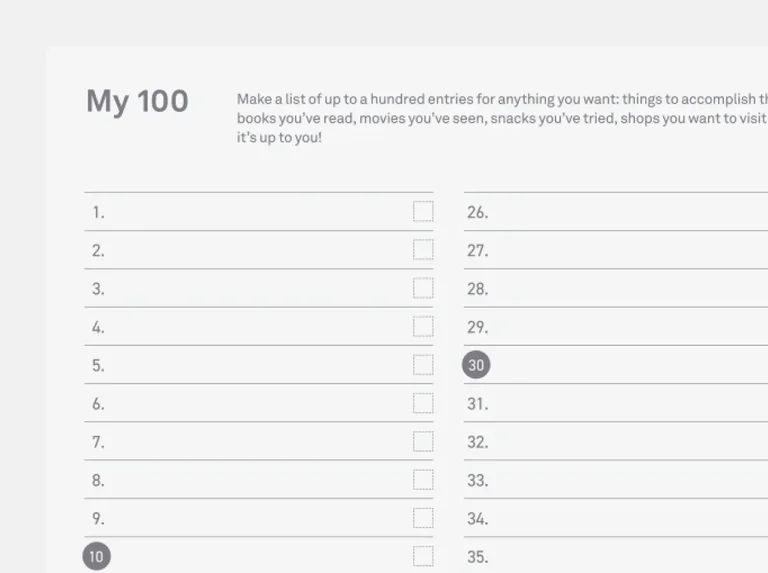Image resolution: width=768 pixels, height=573 pixels.
Task: Click the writing line for entry 1
Action: point(259,212)
